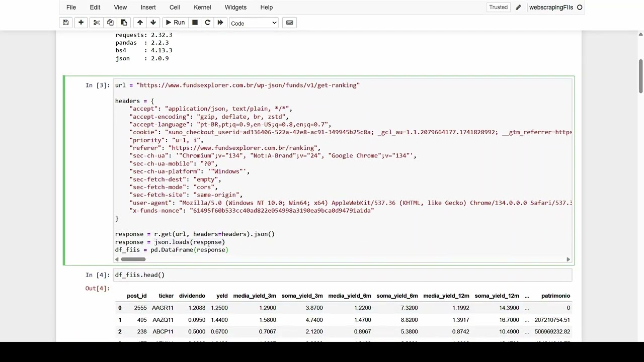Open the Edit menu
This screenshot has height=362, width=644.
pos(95,7)
